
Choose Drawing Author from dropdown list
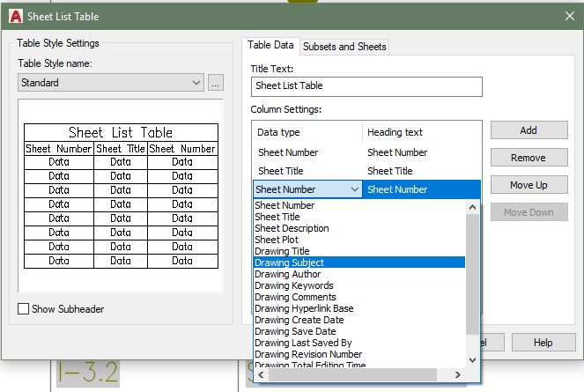[x=359, y=274]
